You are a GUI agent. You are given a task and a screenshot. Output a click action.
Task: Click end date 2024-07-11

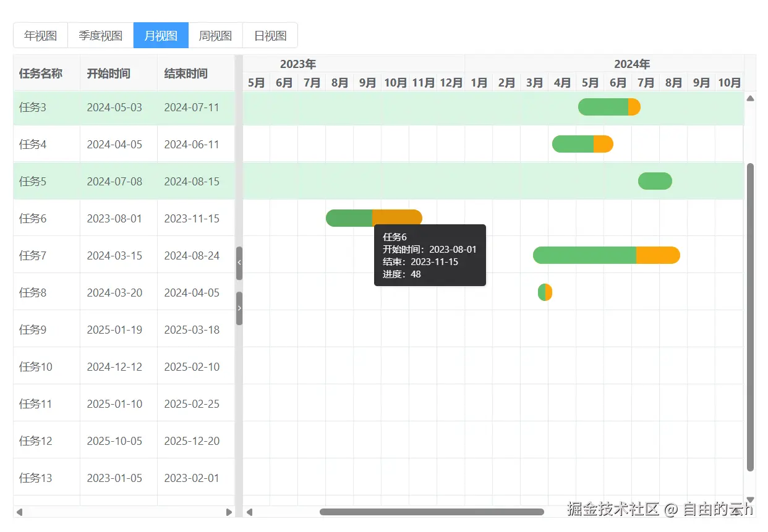coord(192,107)
